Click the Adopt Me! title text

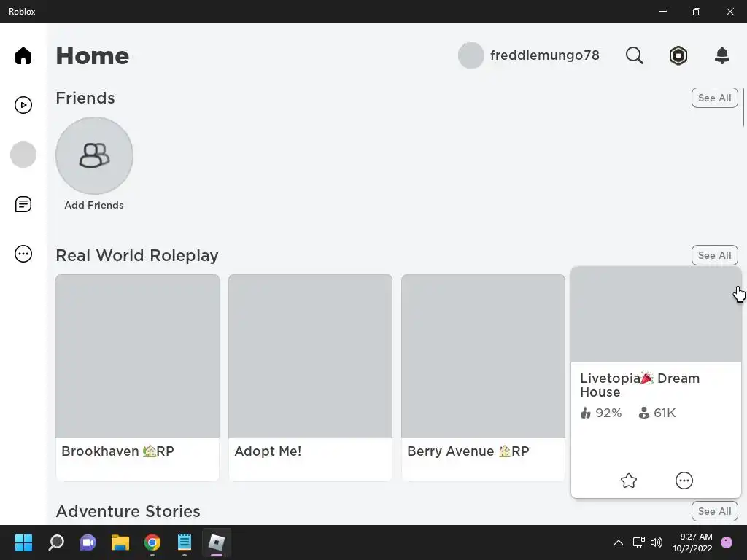(x=268, y=451)
